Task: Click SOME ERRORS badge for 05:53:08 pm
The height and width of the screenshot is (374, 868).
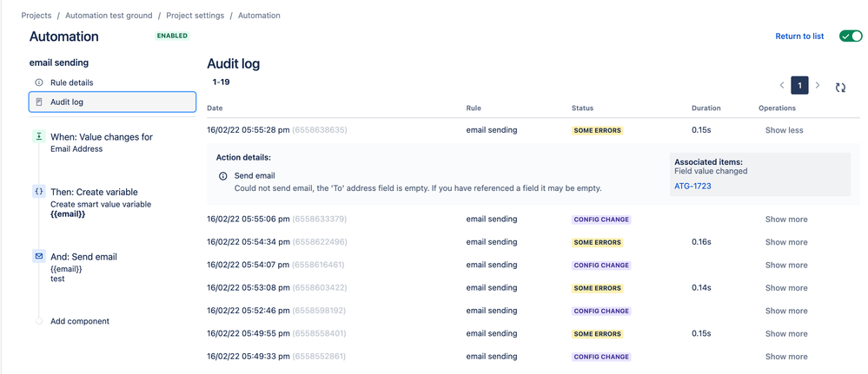Action: click(x=597, y=288)
